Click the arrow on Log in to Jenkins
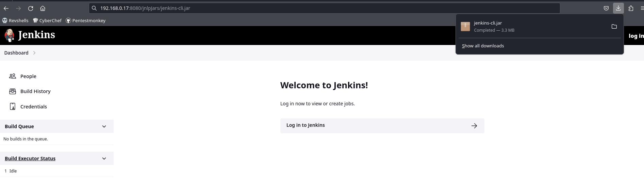 point(474,126)
